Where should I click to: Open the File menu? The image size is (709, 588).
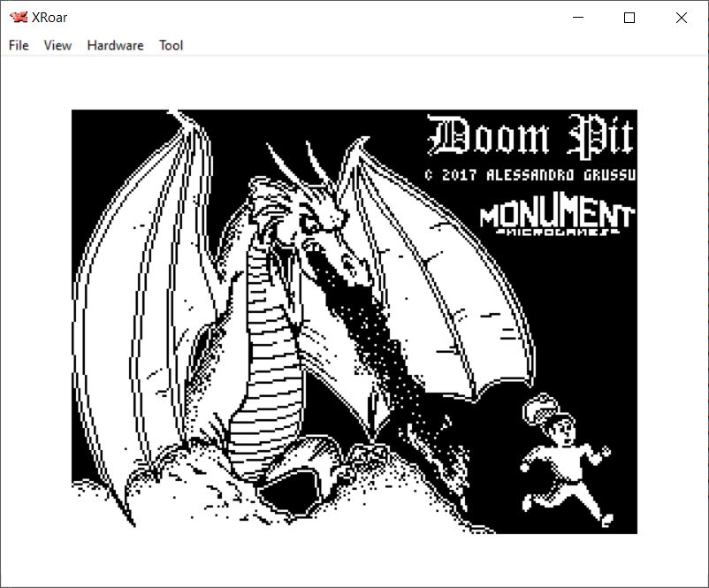19,45
